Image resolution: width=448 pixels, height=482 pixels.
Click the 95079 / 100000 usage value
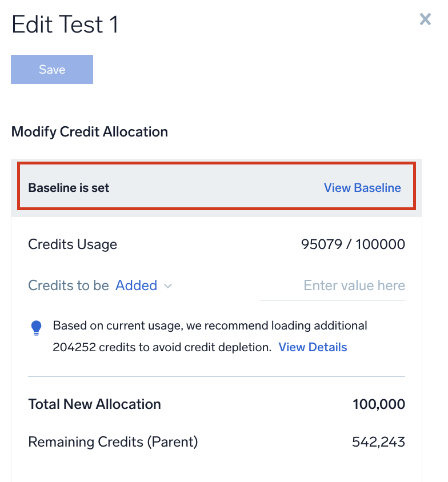pos(353,244)
